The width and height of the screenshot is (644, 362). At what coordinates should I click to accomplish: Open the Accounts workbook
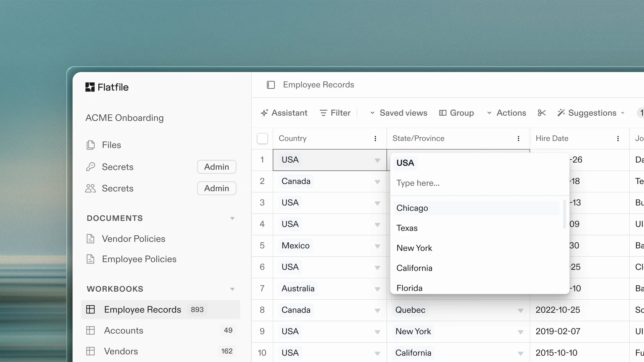tap(123, 330)
